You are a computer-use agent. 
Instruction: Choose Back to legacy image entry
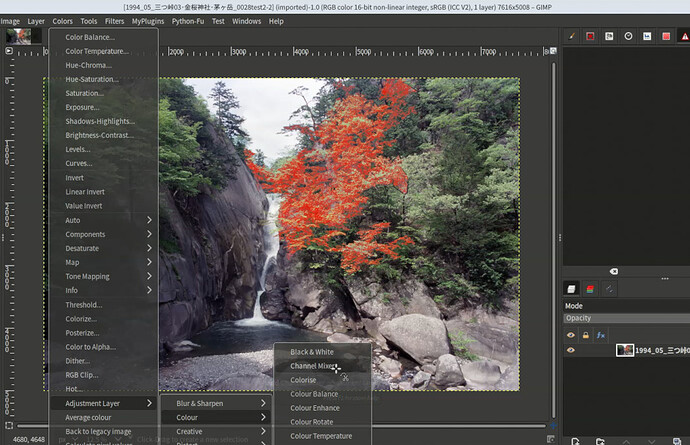coord(104,431)
